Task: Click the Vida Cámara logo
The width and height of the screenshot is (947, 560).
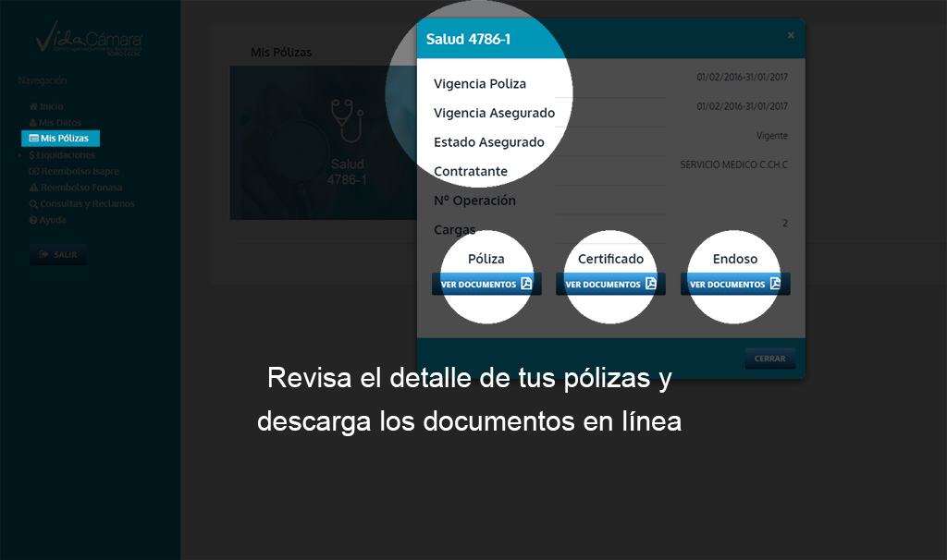Action: click(89, 42)
